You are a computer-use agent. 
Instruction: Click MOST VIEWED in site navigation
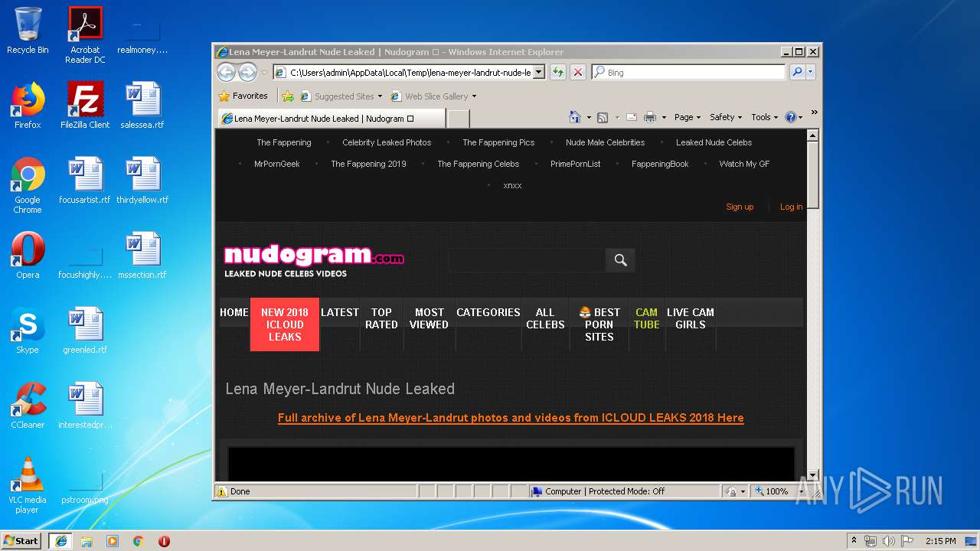pos(429,318)
